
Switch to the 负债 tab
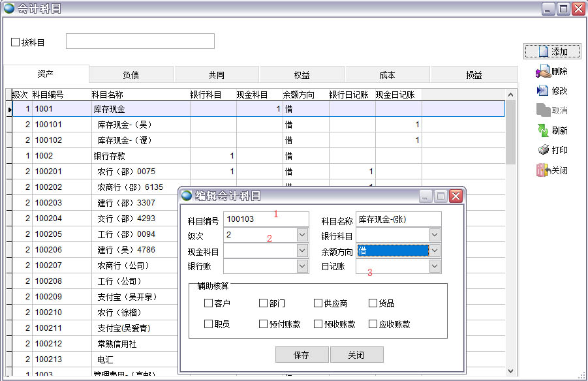coord(131,75)
